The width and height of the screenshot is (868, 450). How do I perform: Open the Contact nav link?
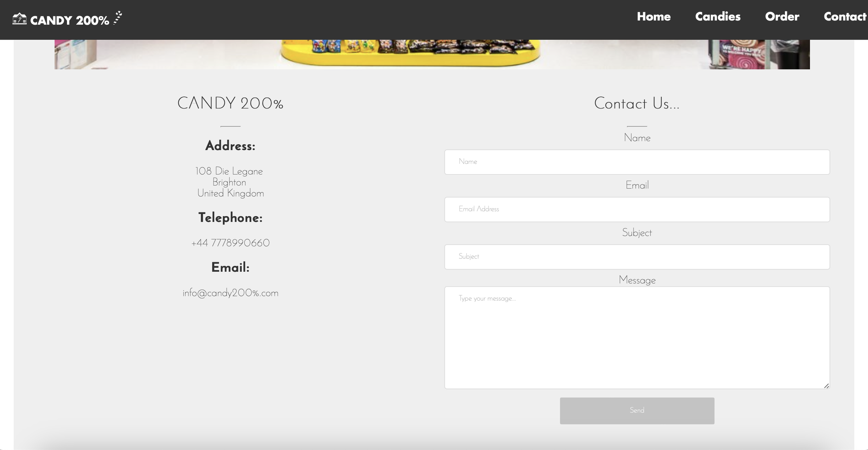click(x=844, y=17)
